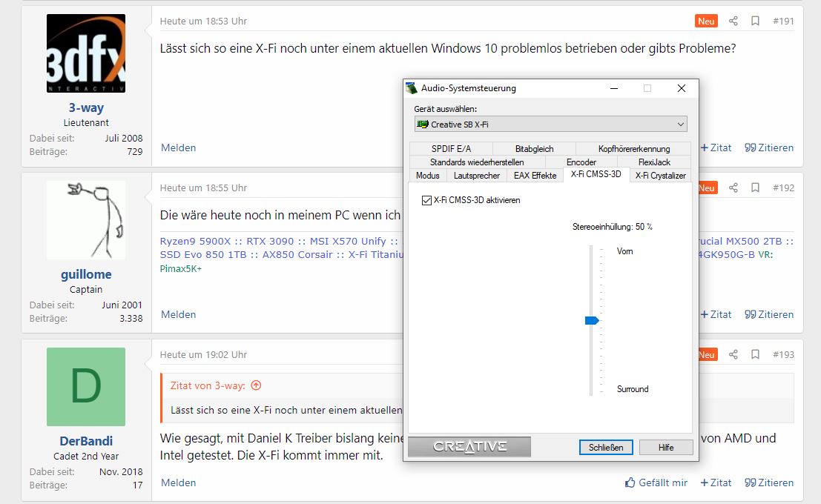Jump to quoted post via arrow icon
Viewport: 821px width, 504px height.
[x=256, y=385]
